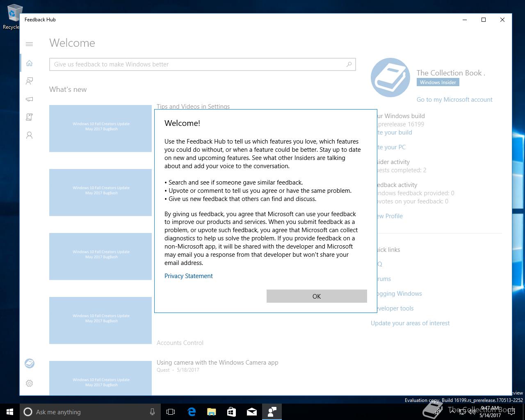The height and width of the screenshot is (420, 525).
Task: Open the Forums quick link
Action: [x=384, y=279]
